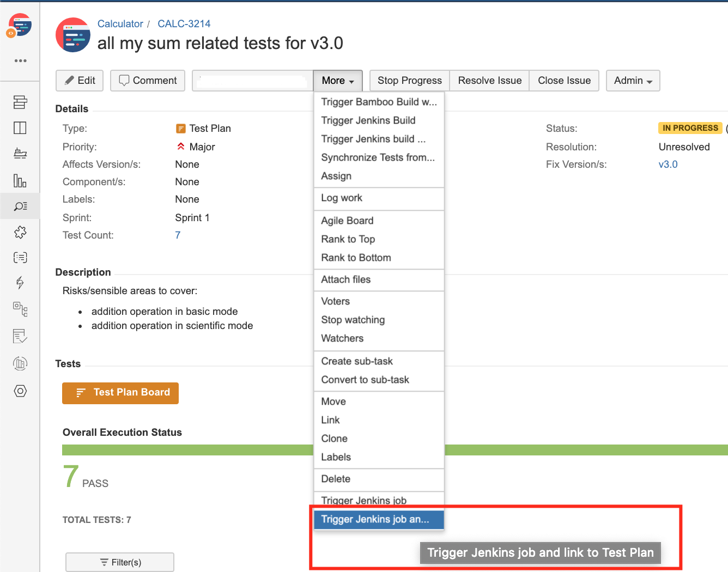Screen dimensions: 728x572
Task: Choose Create sub-task menu item
Action: tap(379, 361)
